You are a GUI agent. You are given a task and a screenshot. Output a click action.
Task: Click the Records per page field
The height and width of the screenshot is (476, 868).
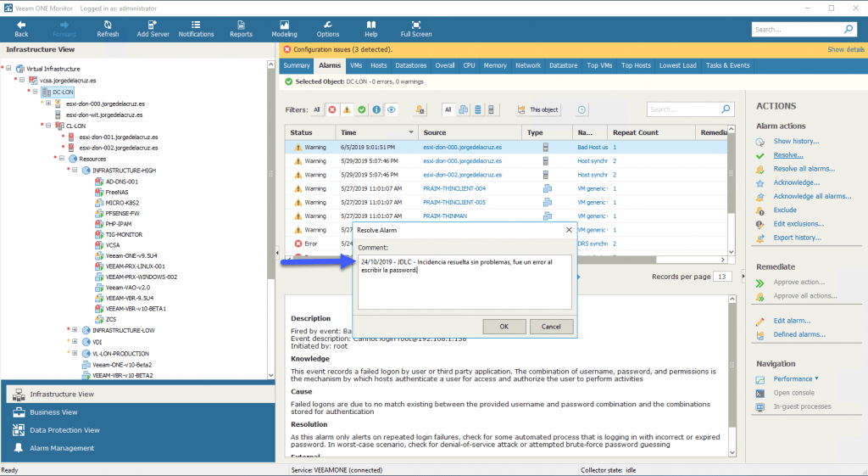click(722, 277)
